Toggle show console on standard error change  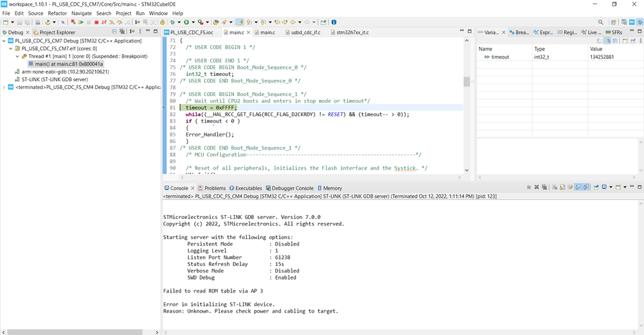(586, 187)
